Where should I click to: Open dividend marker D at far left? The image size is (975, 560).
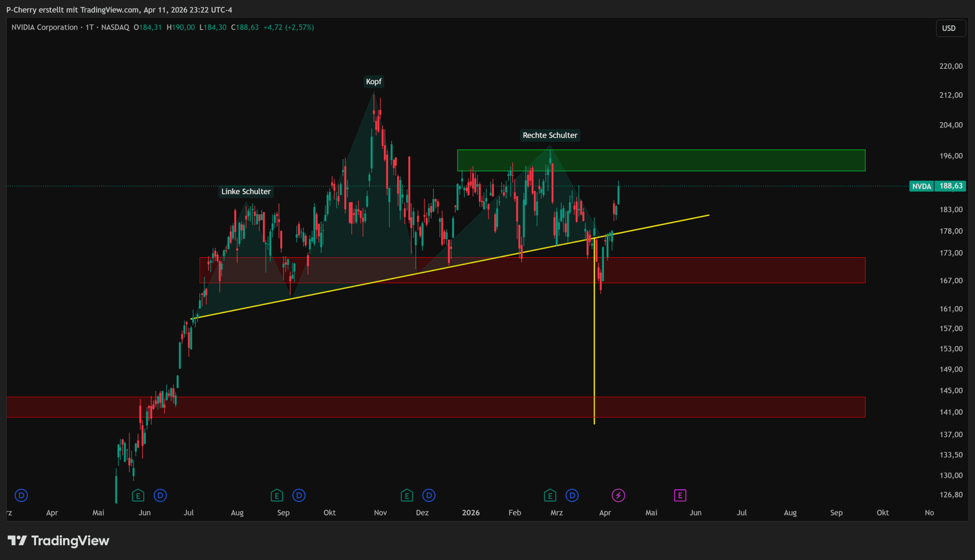[21, 495]
